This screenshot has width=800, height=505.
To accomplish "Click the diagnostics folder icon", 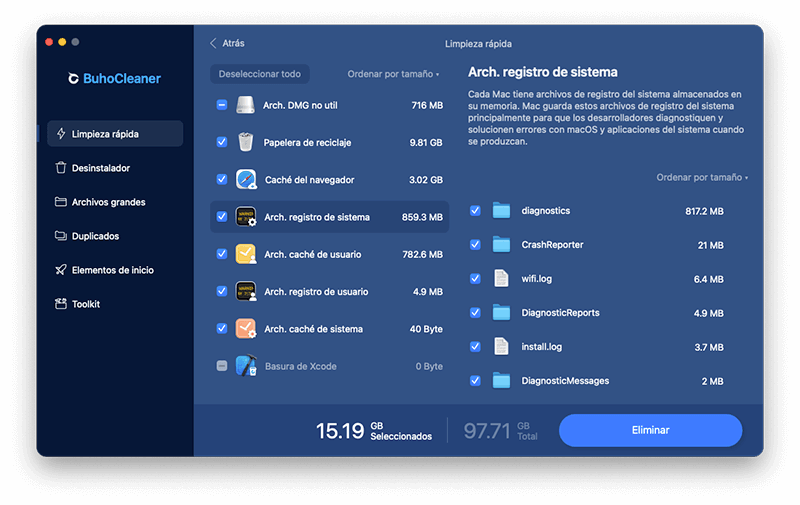I will point(501,211).
